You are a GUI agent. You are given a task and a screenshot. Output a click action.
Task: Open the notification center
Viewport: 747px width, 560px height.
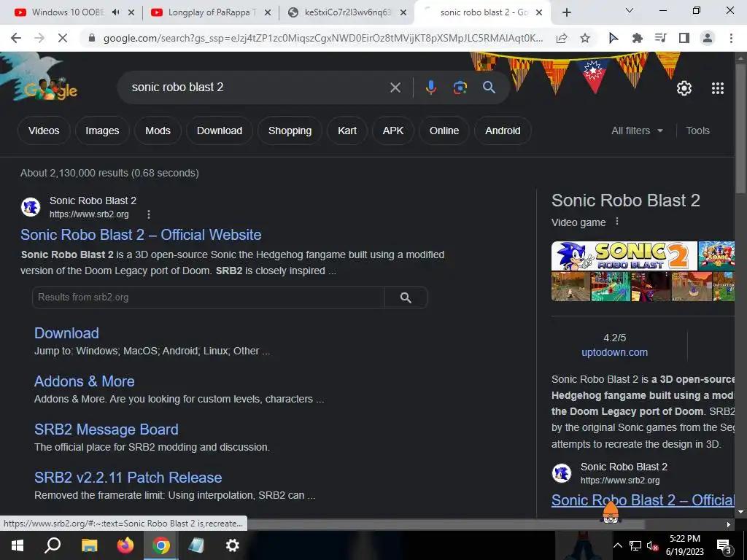pyautogui.click(x=724, y=546)
